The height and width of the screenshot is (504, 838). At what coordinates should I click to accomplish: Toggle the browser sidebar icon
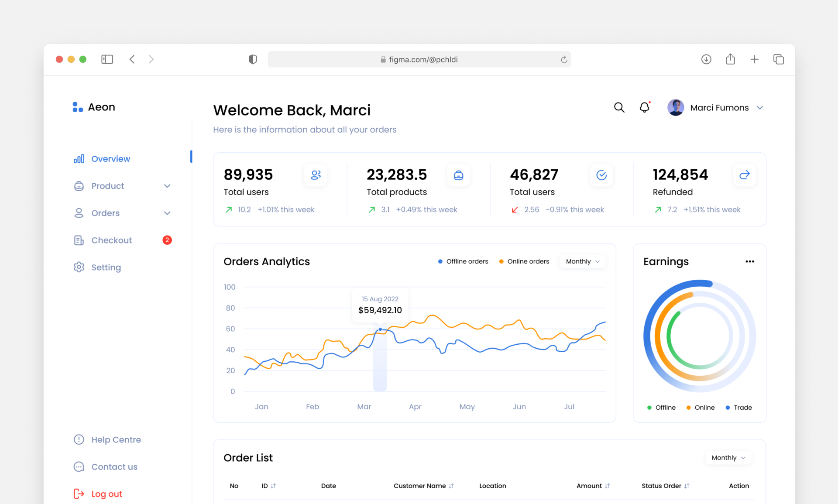tap(107, 59)
